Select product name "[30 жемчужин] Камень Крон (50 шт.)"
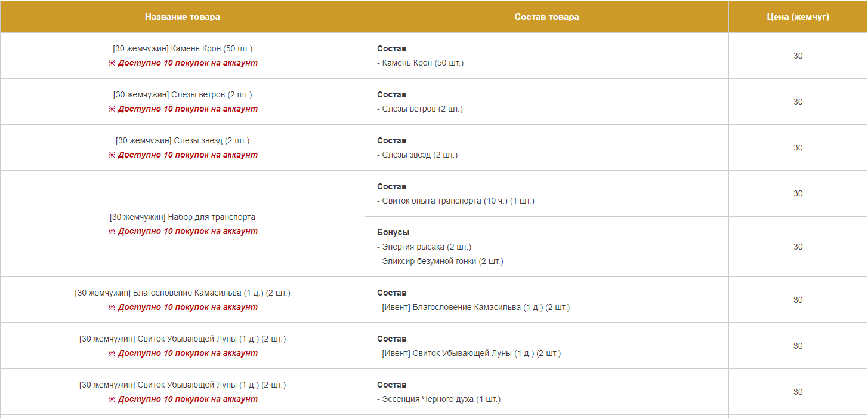The image size is (868, 418). pos(183,48)
